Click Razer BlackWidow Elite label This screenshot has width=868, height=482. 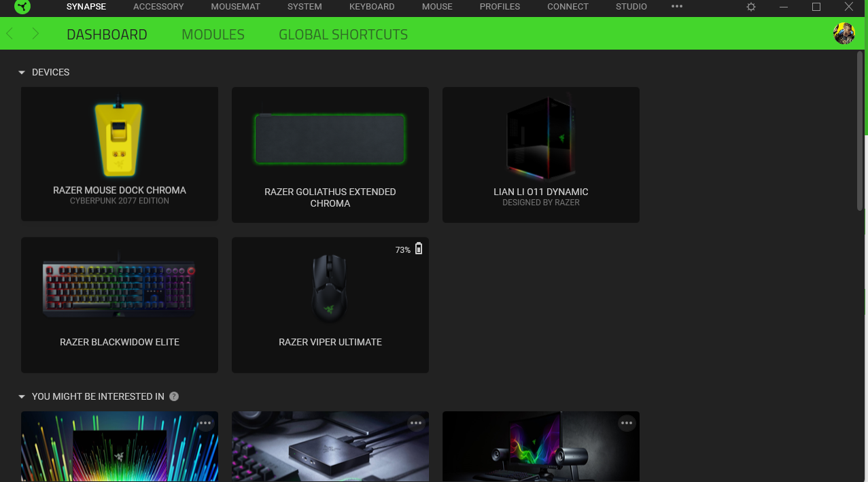[120, 342]
